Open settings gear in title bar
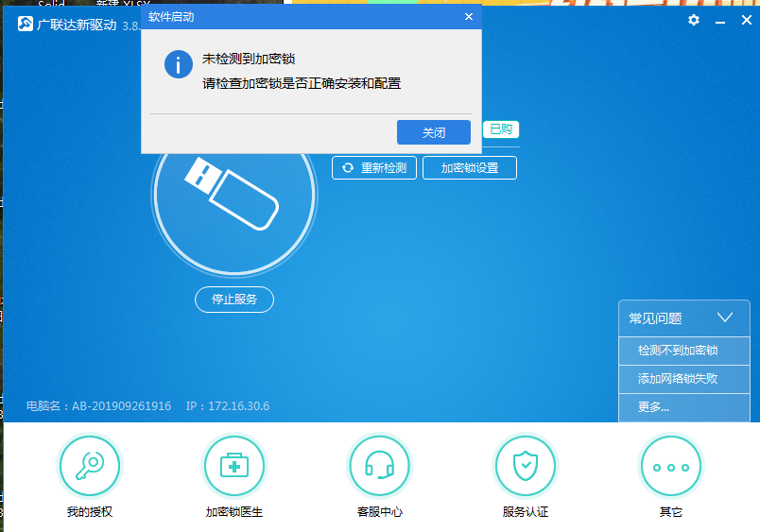760x532 pixels. coord(694,20)
